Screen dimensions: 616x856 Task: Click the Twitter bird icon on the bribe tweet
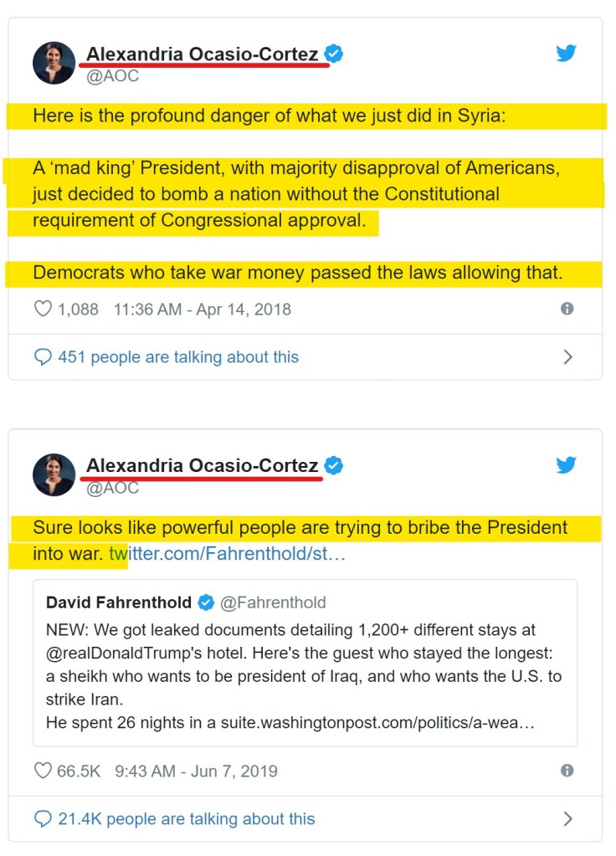567,465
